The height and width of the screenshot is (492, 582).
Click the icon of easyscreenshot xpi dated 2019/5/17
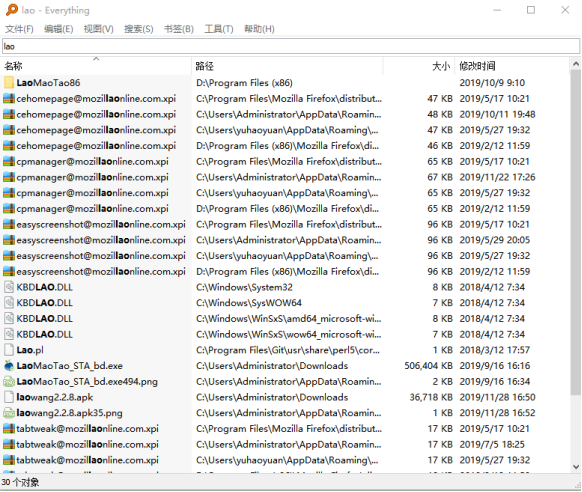pos(9,224)
